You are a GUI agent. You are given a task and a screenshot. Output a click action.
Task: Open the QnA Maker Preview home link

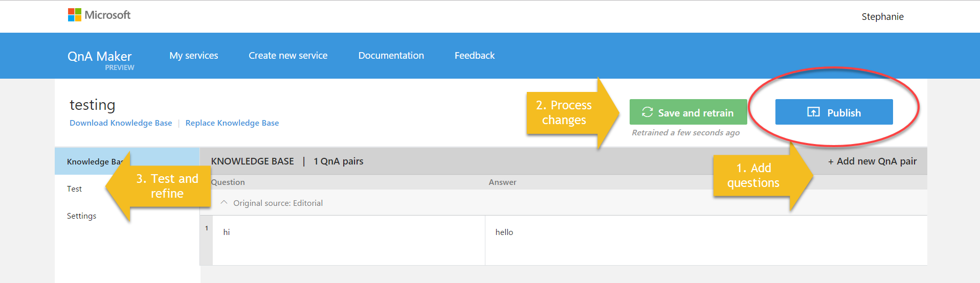point(100,59)
